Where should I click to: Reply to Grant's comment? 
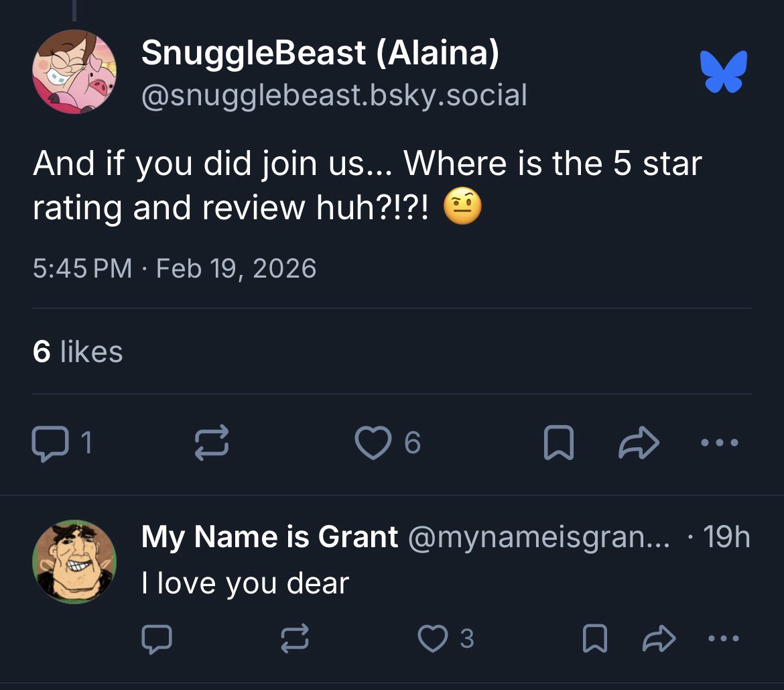[156, 638]
